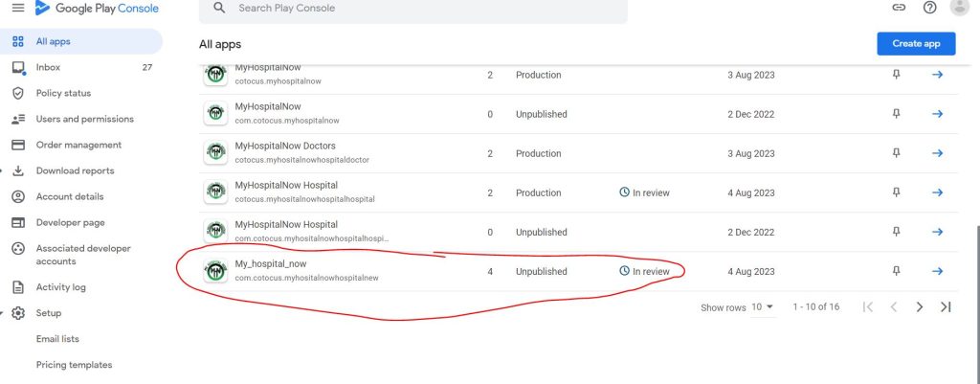This screenshot has width=980, height=384.
Task: Open the Pricing templates link
Action: coord(74,365)
